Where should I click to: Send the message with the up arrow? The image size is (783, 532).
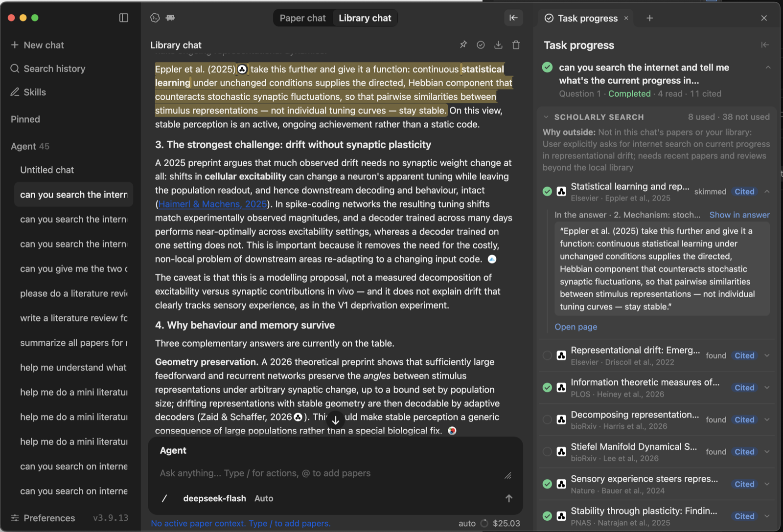click(509, 498)
